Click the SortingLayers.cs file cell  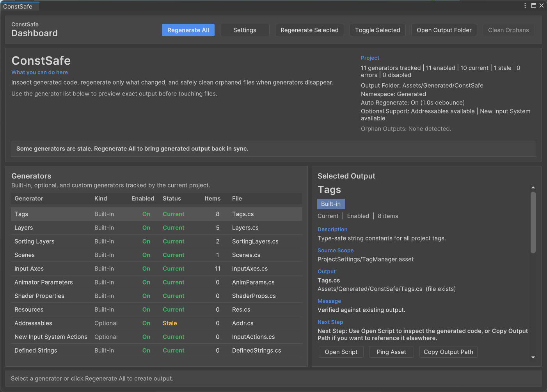pyautogui.click(x=255, y=241)
